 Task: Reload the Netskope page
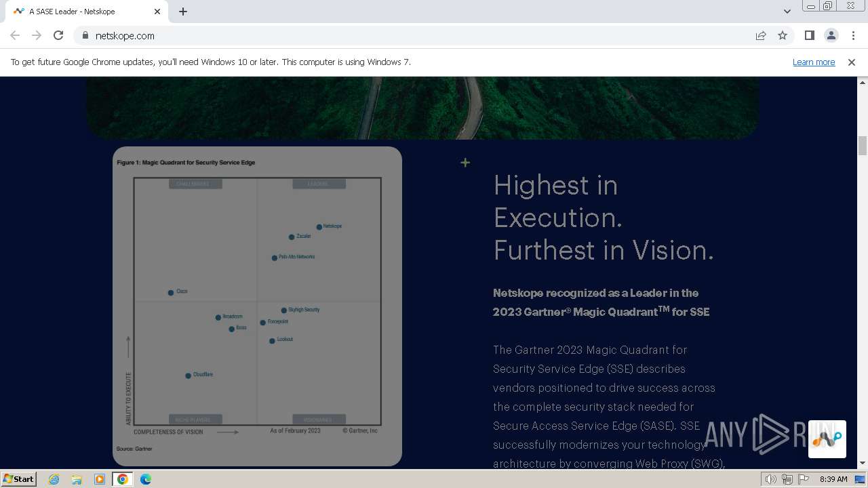pos(58,35)
